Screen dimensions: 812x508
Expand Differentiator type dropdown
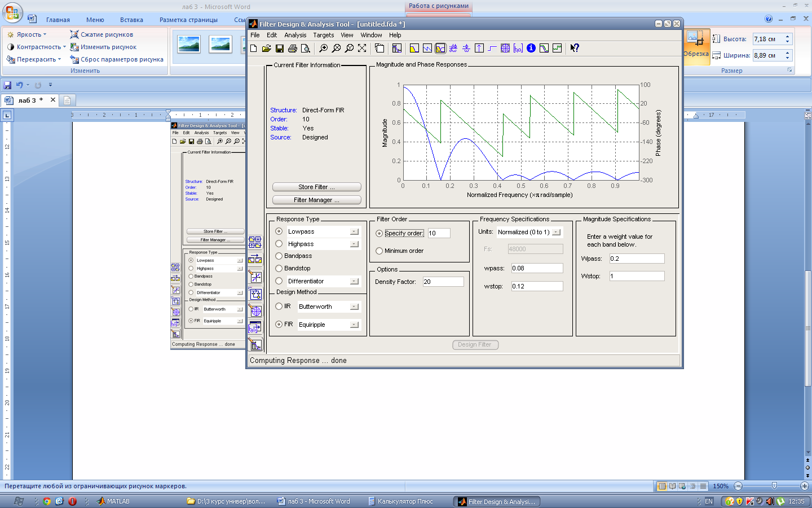pyautogui.click(x=354, y=281)
